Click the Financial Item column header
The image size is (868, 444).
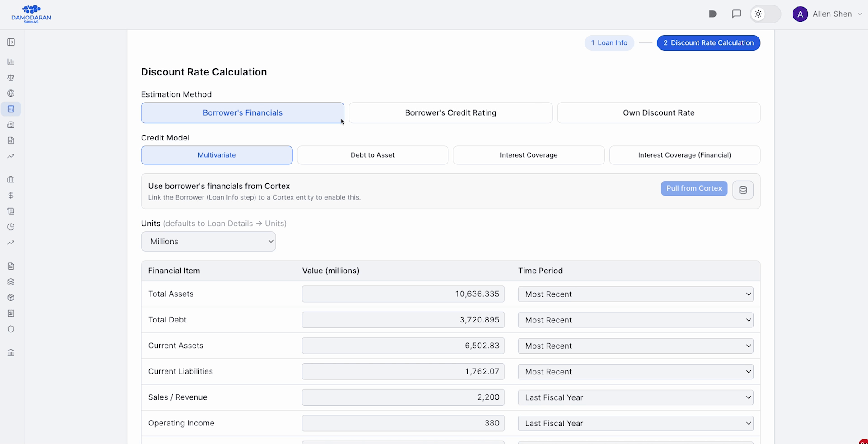tap(174, 271)
